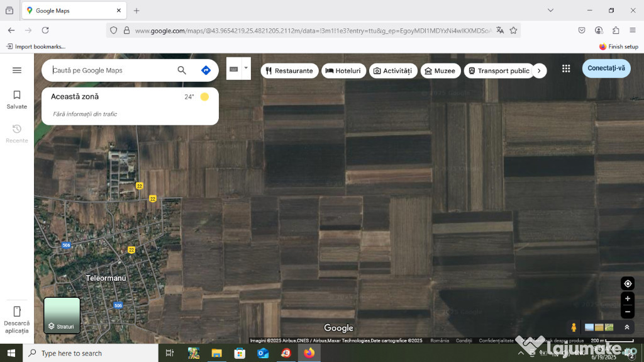Click Conectați-vă sign-in button

[x=606, y=68]
